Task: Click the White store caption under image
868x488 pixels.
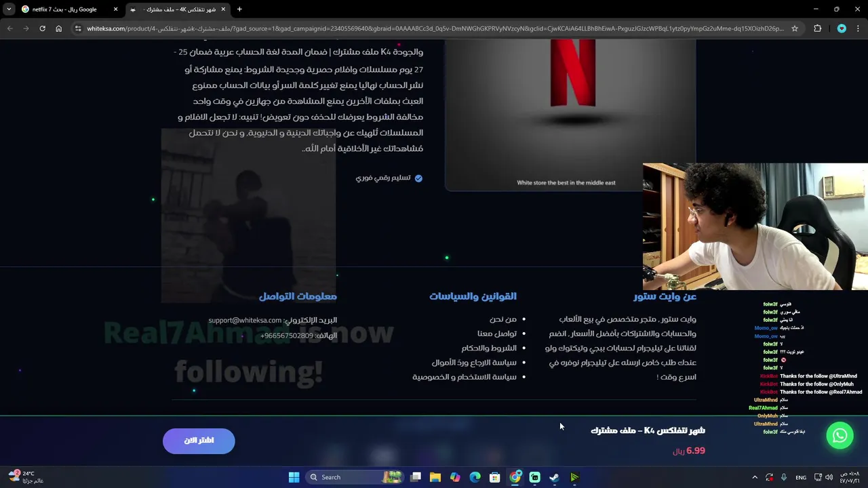Action: pyautogui.click(x=566, y=182)
